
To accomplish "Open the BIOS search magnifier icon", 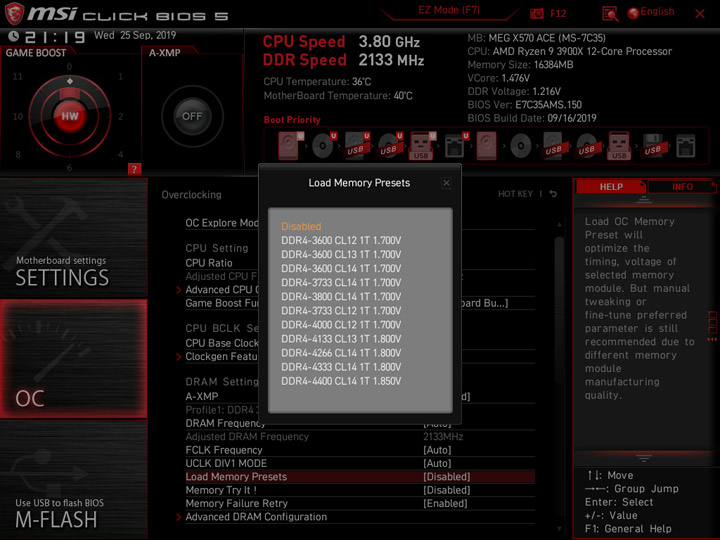I will (x=610, y=14).
